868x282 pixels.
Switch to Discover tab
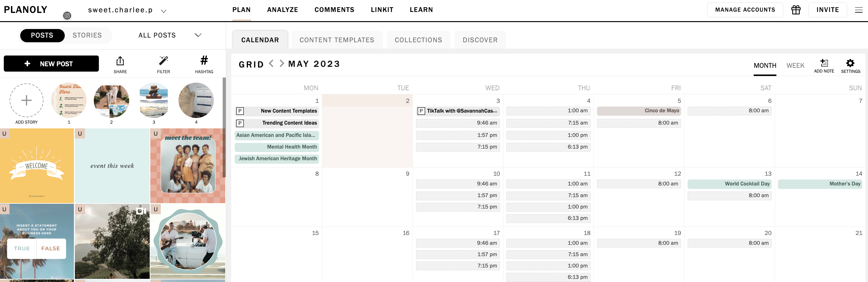point(480,40)
